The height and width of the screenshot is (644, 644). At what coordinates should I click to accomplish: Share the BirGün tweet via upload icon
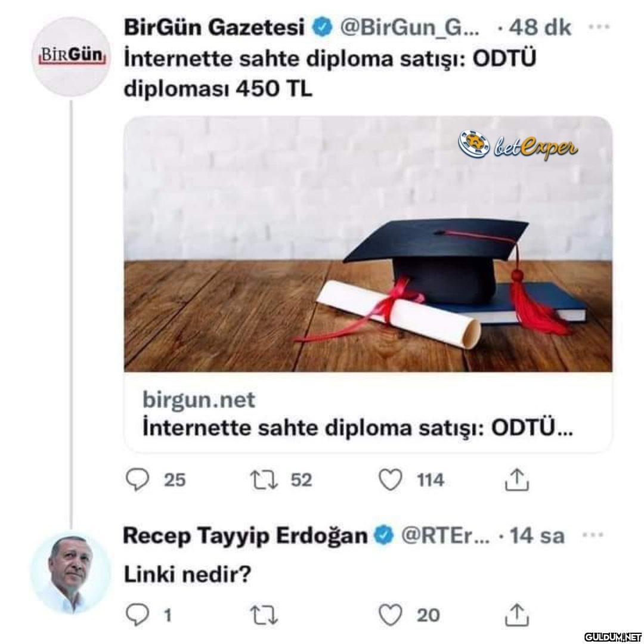[516, 479]
